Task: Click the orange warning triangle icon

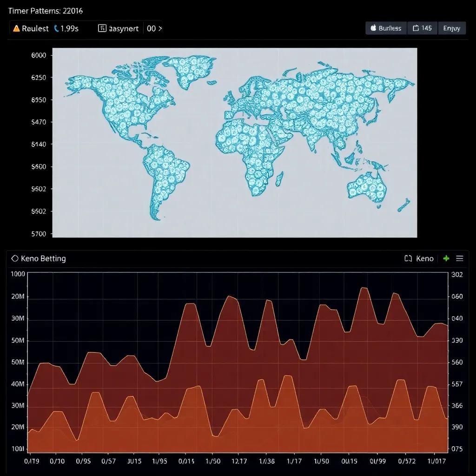Action: pos(16,28)
